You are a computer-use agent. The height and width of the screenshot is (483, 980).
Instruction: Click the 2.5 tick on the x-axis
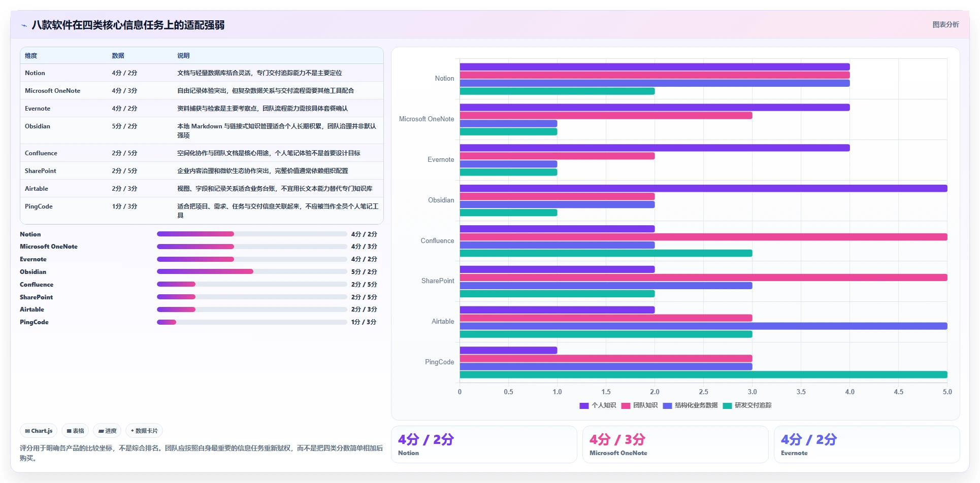tap(703, 392)
